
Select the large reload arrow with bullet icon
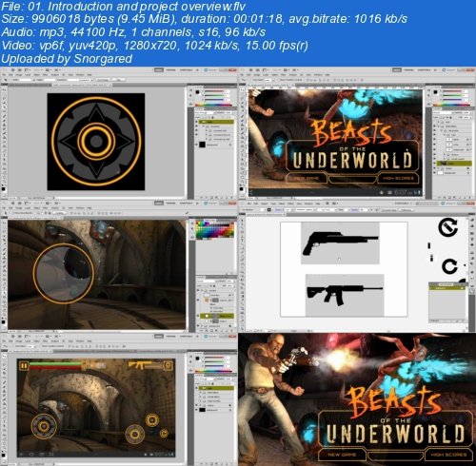coord(447,227)
